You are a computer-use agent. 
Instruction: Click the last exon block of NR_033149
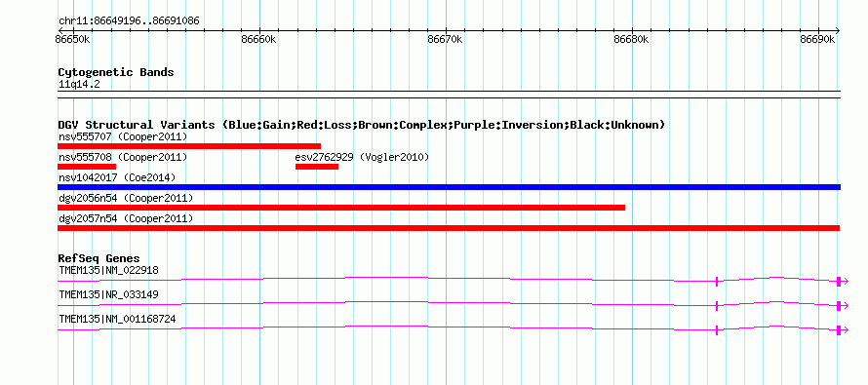click(839, 305)
